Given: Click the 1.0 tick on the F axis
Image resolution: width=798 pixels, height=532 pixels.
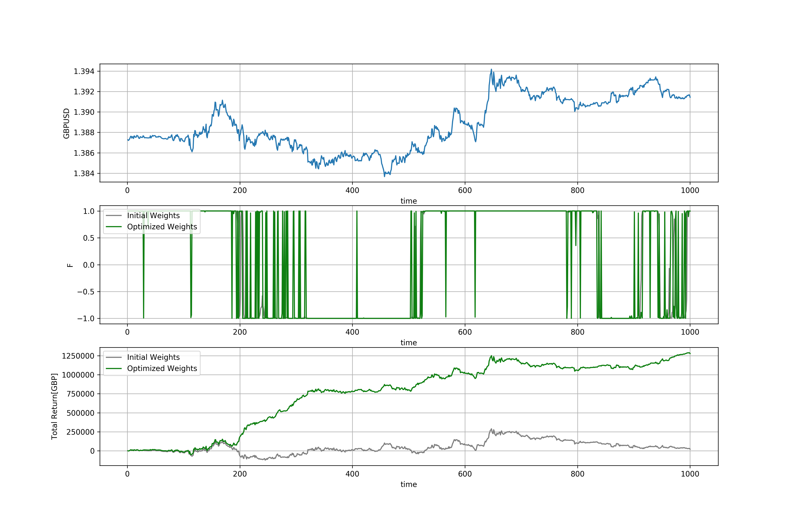Looking at the screenshot, I should [x=89, y=211].
